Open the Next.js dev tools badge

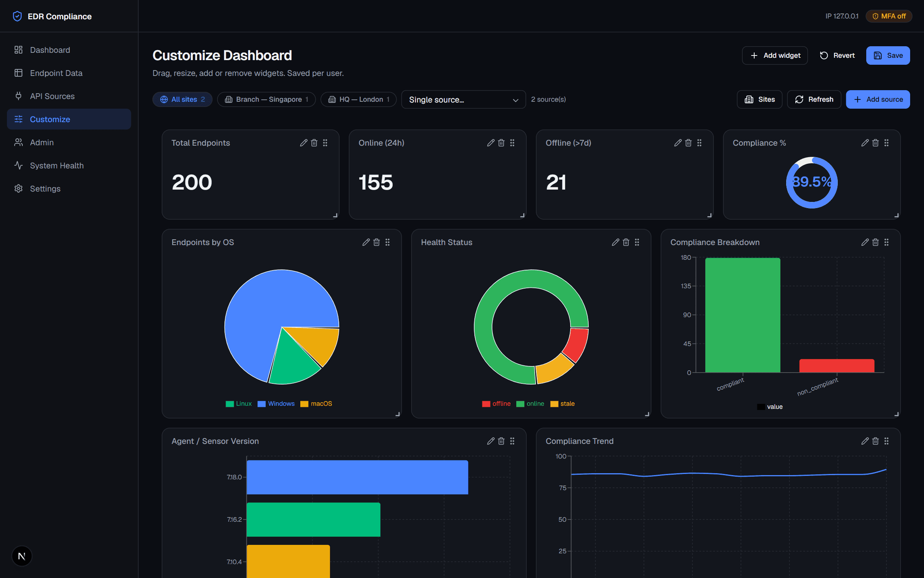click(22, 556)
